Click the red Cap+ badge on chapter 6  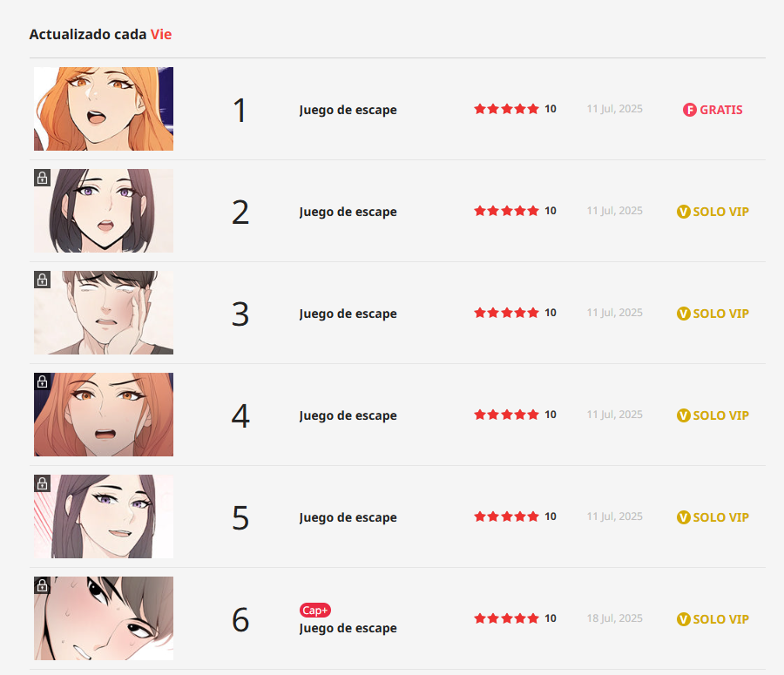(315, 611)
